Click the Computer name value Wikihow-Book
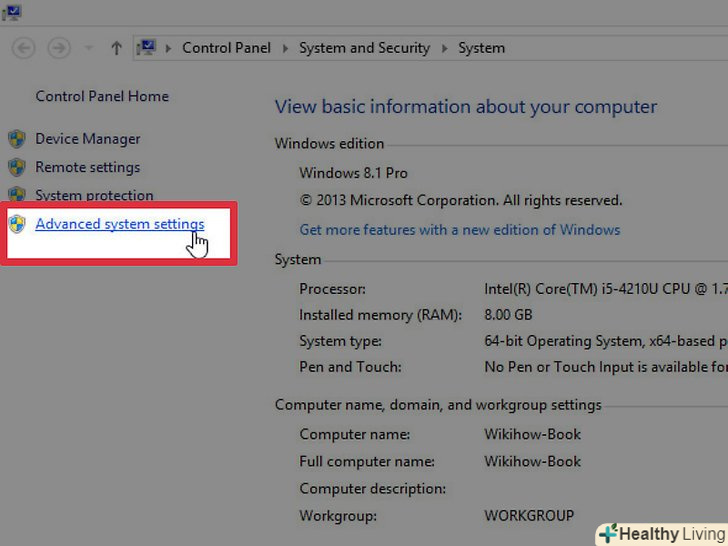The width and height of the screenshot is (728, 546). (x=533, y=434)
